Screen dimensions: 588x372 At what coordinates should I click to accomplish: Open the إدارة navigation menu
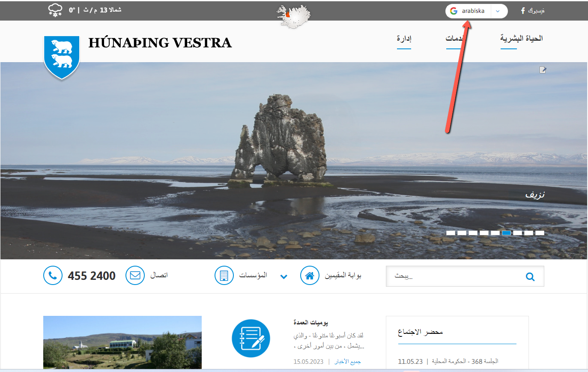pyautogui.click(x=404, y=39)
